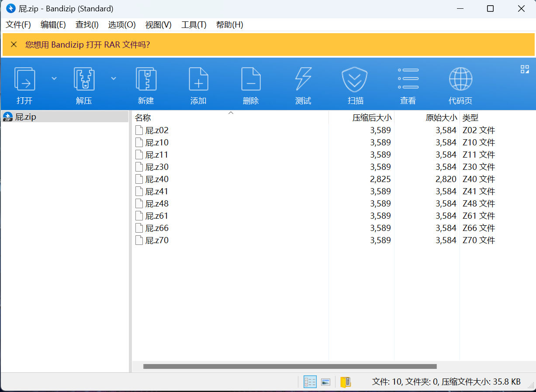536x392 pixels.
Task: Click the file icon beside 屁.z40
Action: (x=139, y=179)
